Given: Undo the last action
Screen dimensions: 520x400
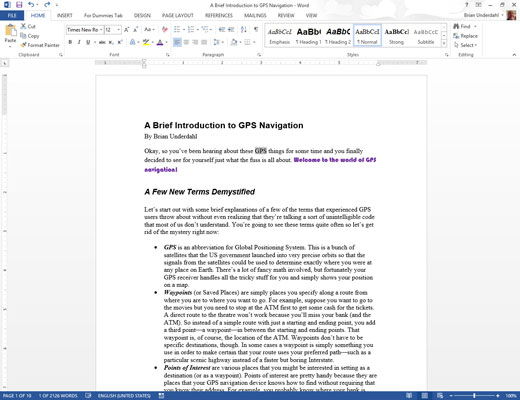Looking at the screenshot, I should [31, 5].
